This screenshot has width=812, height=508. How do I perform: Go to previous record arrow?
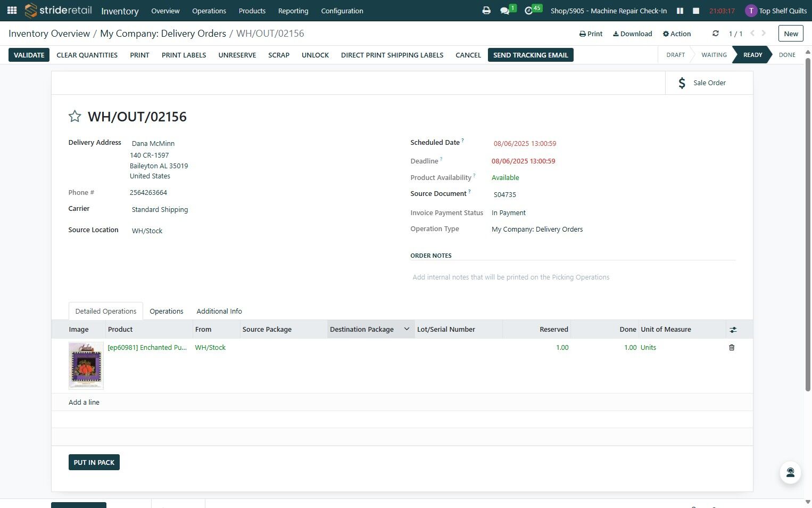(752, 33)
